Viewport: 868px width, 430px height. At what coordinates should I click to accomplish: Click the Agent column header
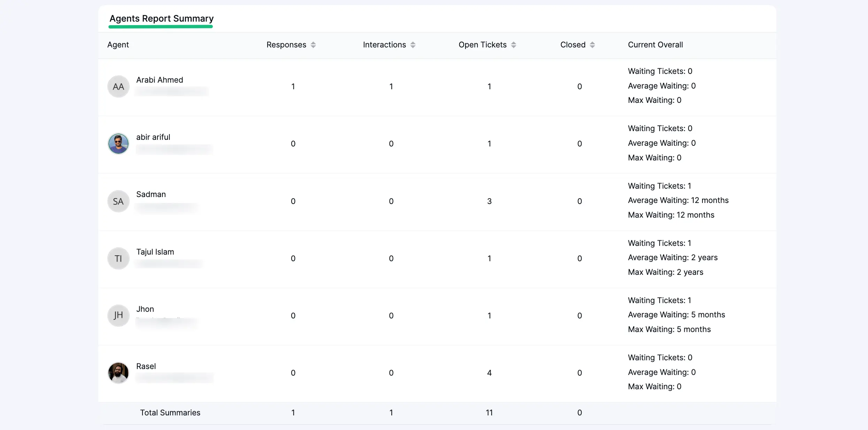[x=118, y=45]
